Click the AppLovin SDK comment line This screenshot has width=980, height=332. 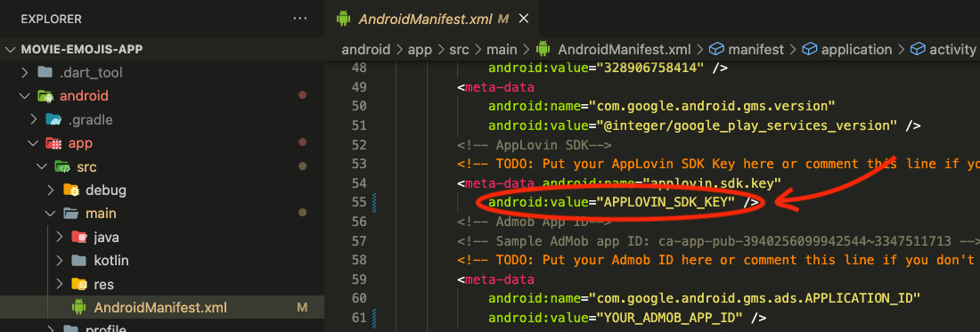(534, 145)
